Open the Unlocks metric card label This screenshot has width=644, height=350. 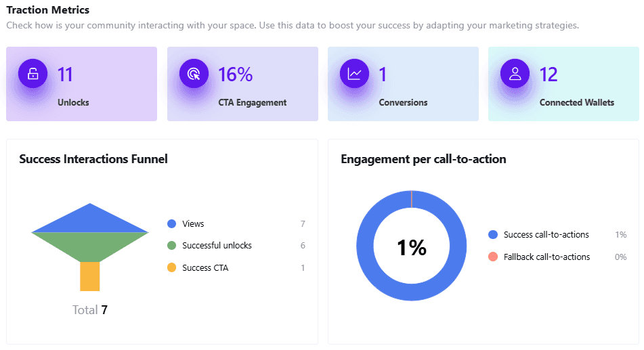coord(73,103)
